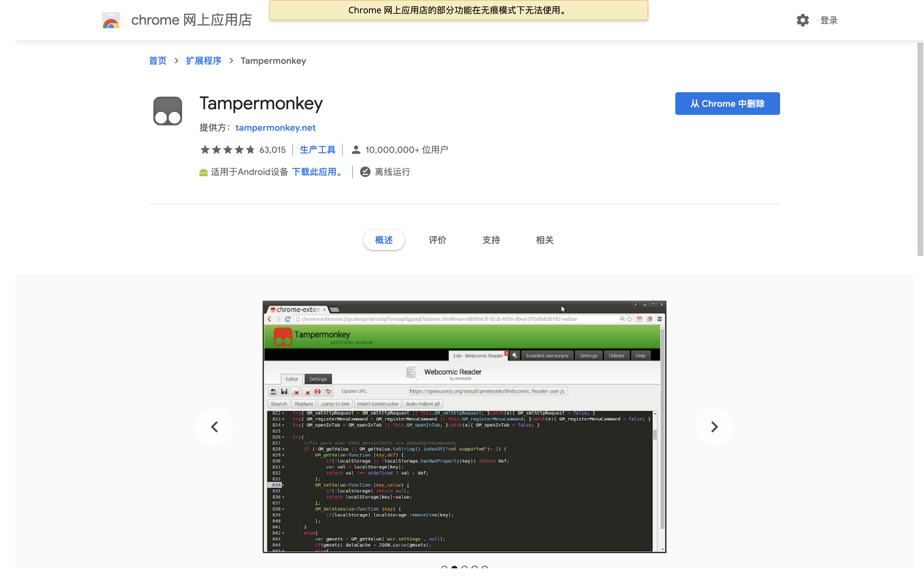Viewport: 924px width, 586px height.
Task: Click the offline checkmark circle icon
Action: pyautogui.click(x=365, y=172)
